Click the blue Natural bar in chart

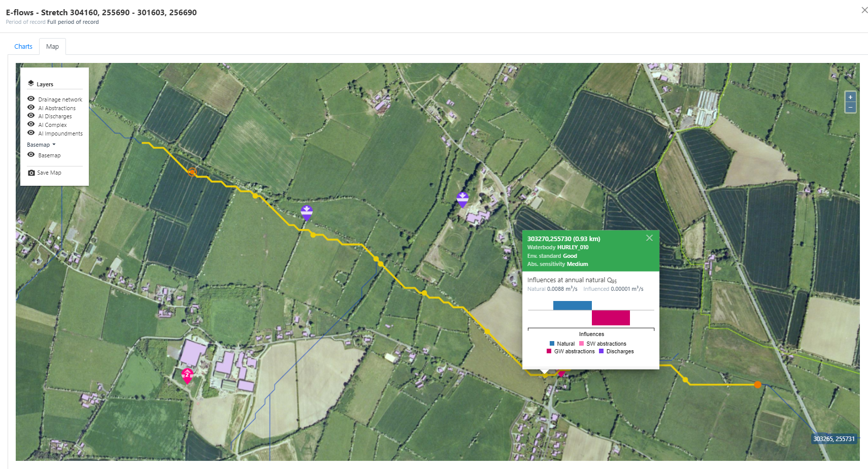click(x=572, y=306)
